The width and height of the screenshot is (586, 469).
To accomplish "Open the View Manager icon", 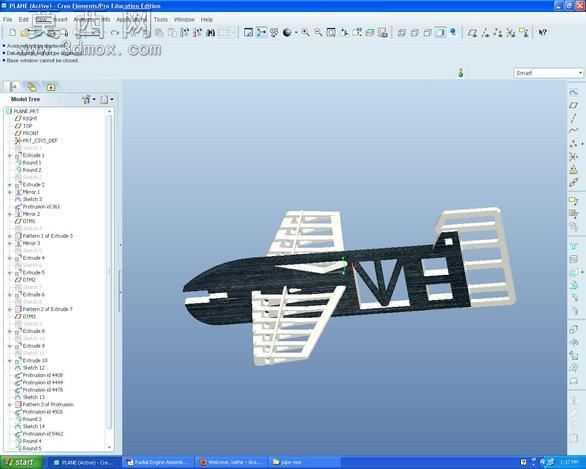I will (x=382, y=33).
